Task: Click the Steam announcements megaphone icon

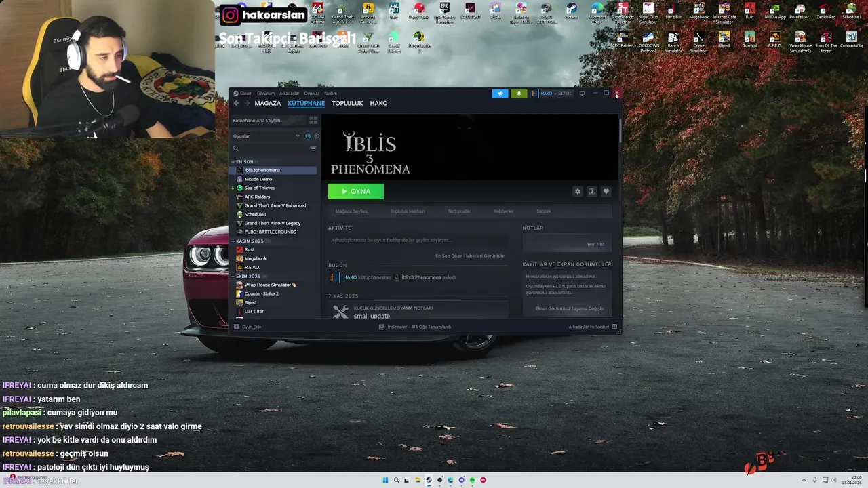Action: (500, 94)
